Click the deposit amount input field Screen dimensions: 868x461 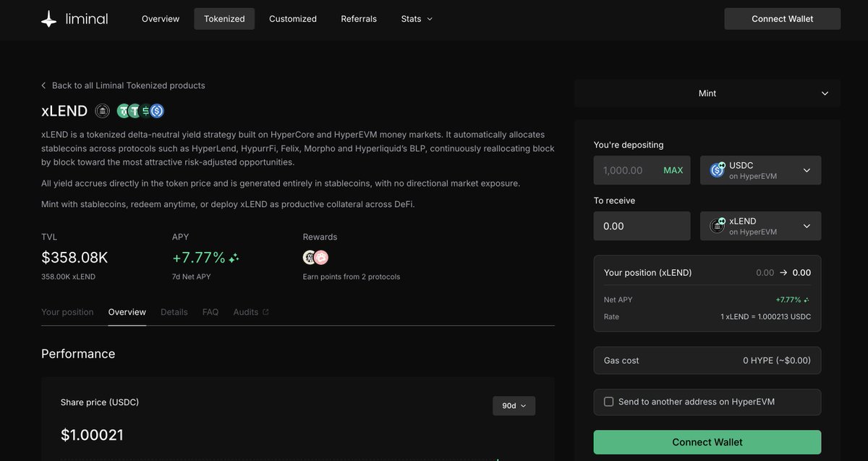click(642, 170)
